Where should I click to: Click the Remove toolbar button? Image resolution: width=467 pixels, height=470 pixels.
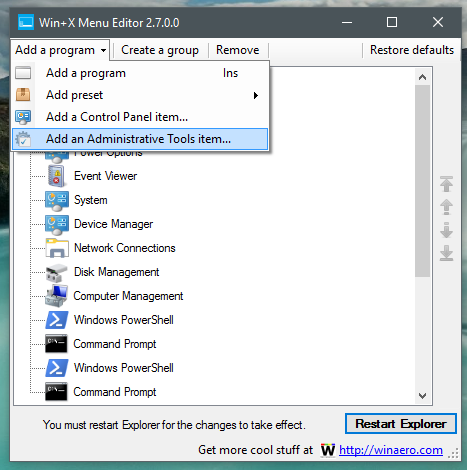point(237,50)
